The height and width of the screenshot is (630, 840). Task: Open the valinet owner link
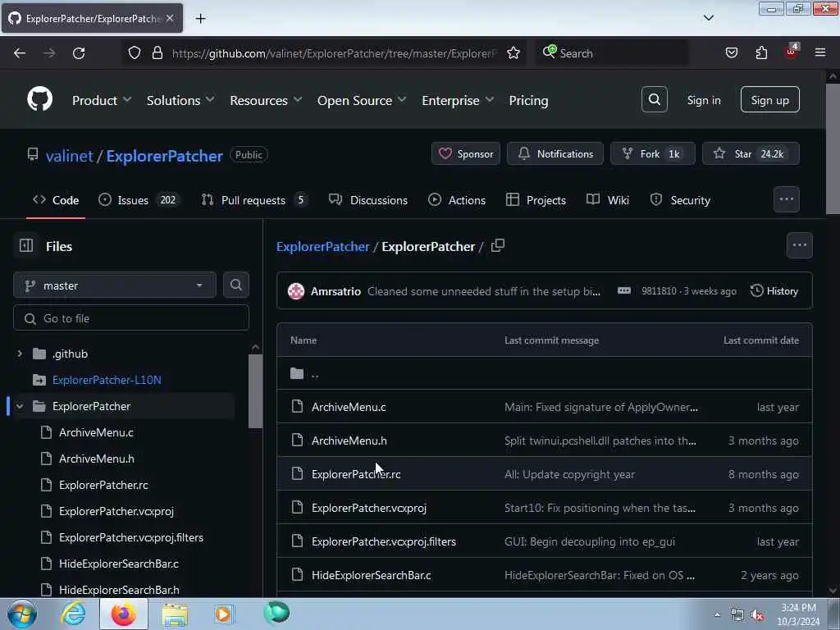[x=69, y=156]
